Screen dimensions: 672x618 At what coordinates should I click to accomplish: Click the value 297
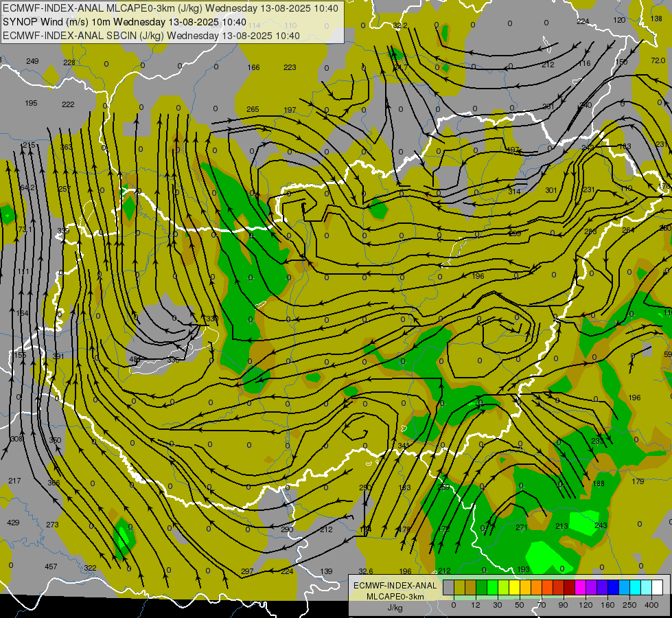point(247,571)
